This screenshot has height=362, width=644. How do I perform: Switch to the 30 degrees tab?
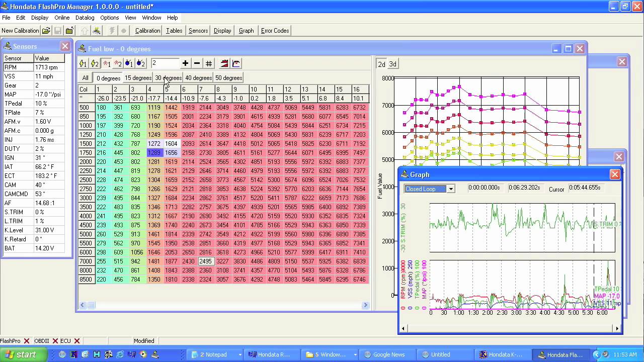168,78
